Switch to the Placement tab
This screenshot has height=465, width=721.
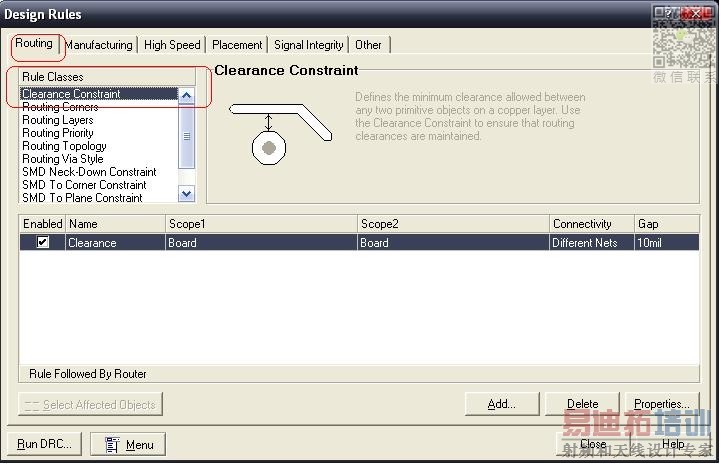(237, 45)
